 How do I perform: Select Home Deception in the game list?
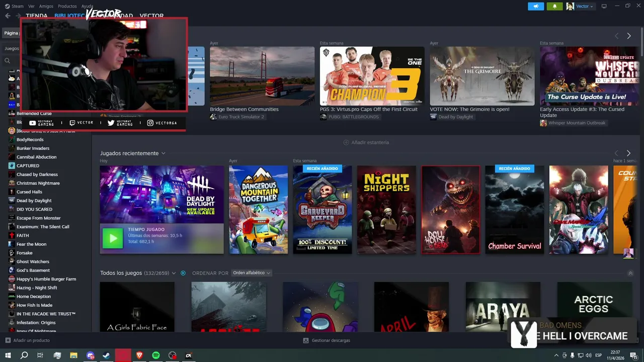point(33,297)
